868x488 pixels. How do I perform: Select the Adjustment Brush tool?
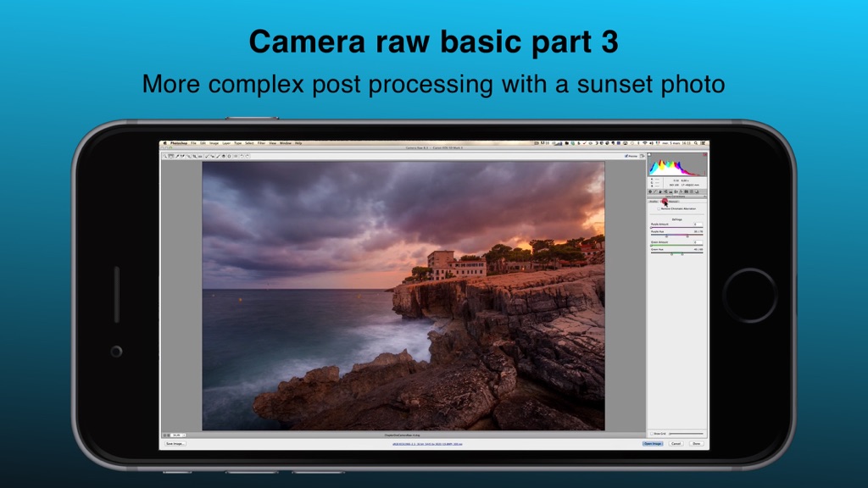pos(218,156)
